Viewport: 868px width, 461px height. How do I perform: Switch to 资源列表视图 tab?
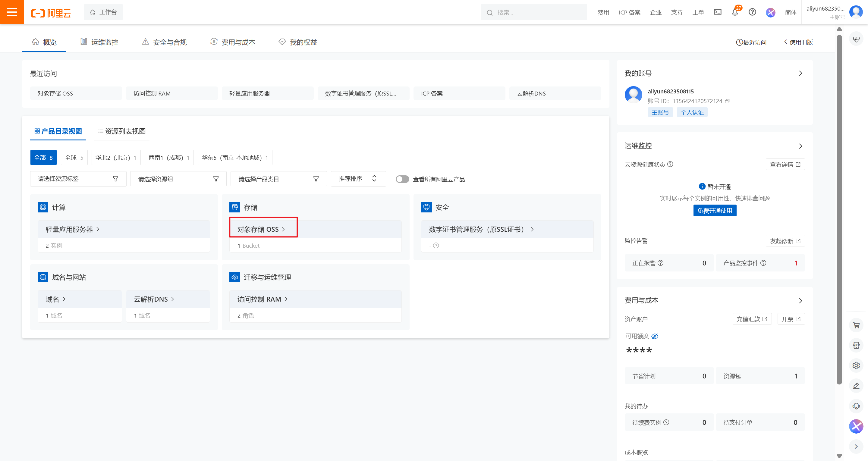click(x=122, y=131)
